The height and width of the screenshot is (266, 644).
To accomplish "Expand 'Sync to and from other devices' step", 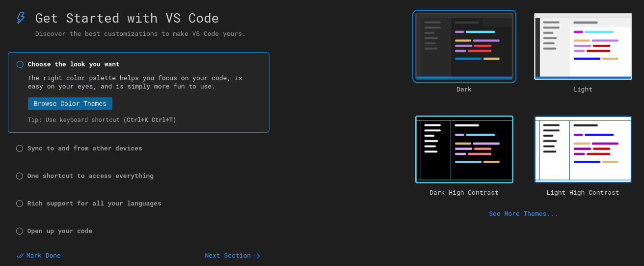I will pos(85,148).
